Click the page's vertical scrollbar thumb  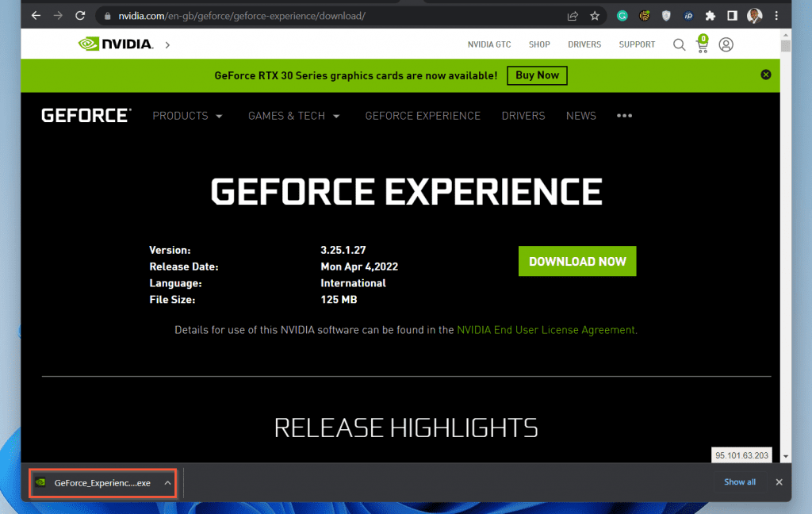coord(785,45)
